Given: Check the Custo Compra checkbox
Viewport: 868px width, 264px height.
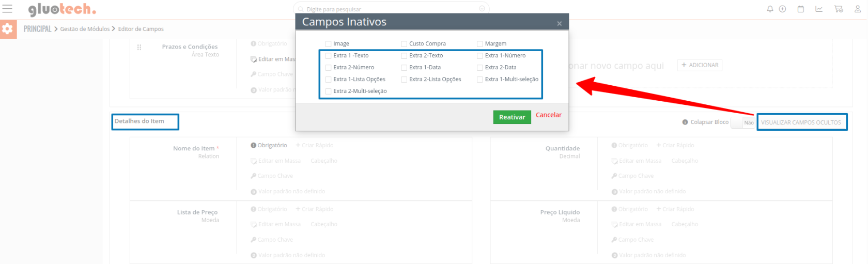Looking at the screenshot, I should point(404,44).
